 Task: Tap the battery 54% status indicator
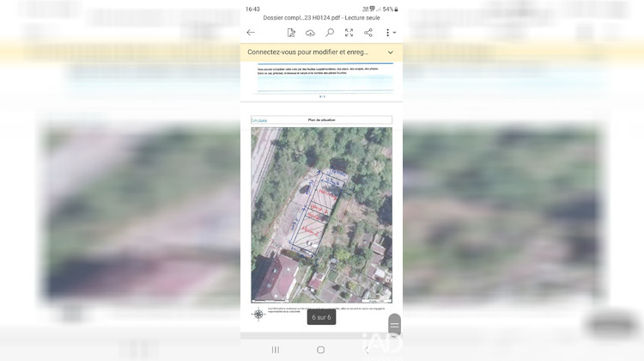coord(390,9)
